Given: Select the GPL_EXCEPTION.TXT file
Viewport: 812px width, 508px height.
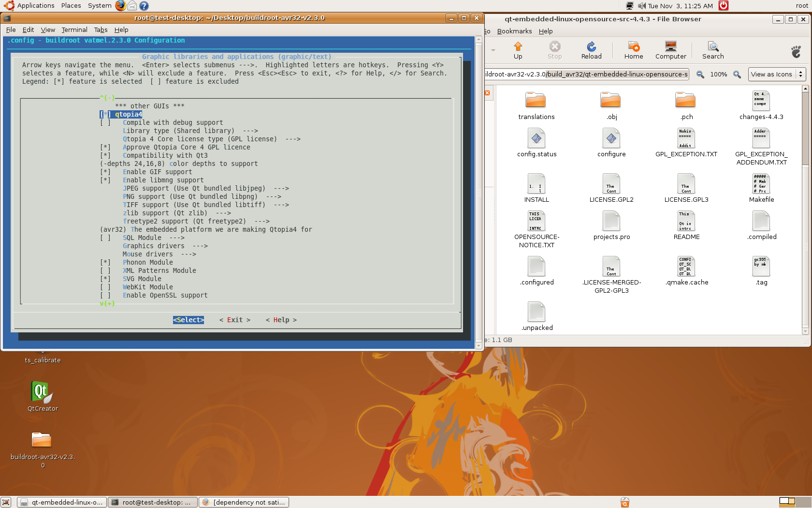Looking at the screenshot, I should [x=686, y=143].
